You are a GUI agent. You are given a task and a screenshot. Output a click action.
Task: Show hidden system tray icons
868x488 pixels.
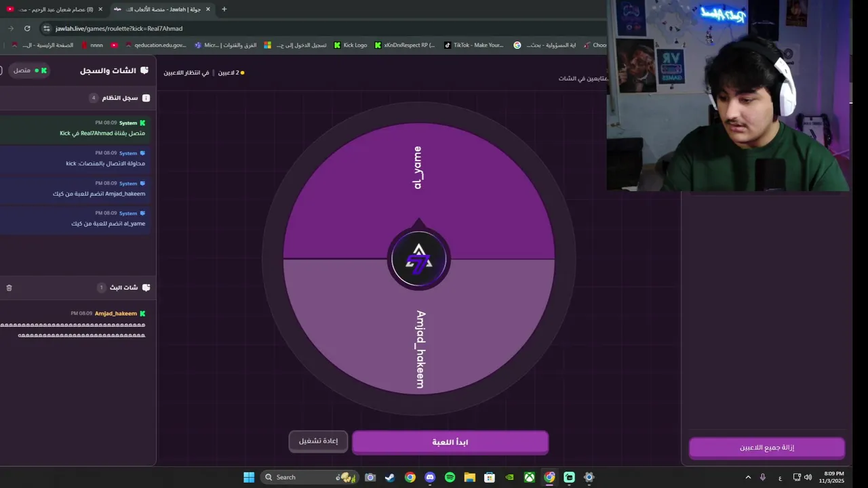[748, 477]
